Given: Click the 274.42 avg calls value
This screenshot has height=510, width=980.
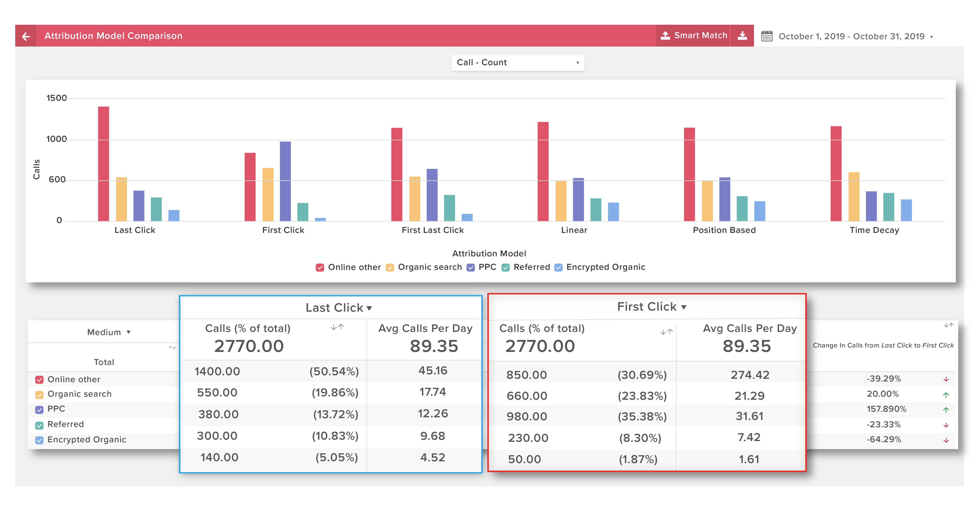Looking at the screenshot, I should pyautogui.click(x=750, y=375).
